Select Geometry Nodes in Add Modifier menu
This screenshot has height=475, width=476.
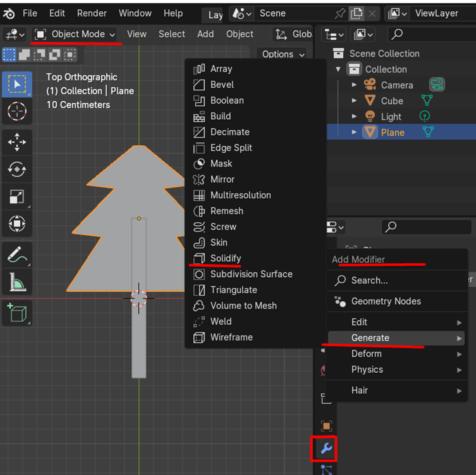386,301
